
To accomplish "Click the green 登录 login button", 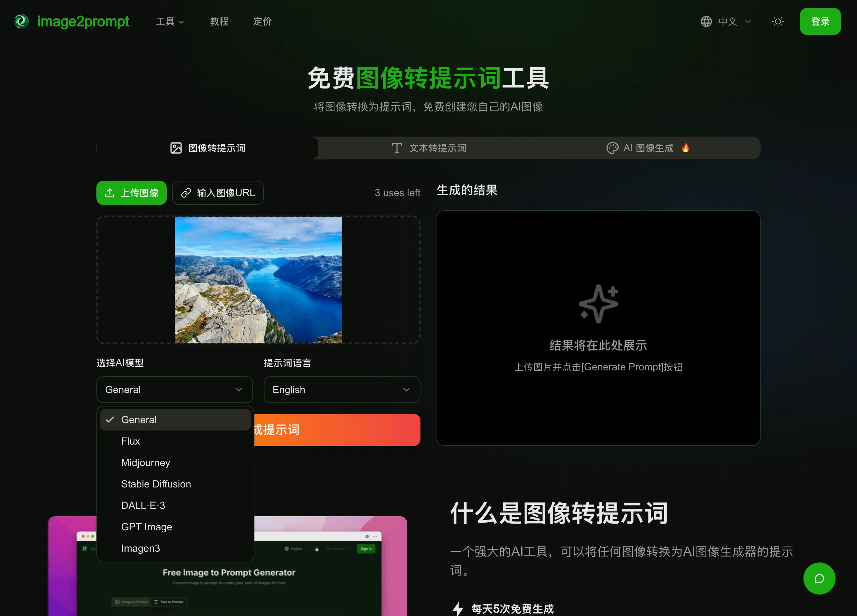I will (820, 21).
